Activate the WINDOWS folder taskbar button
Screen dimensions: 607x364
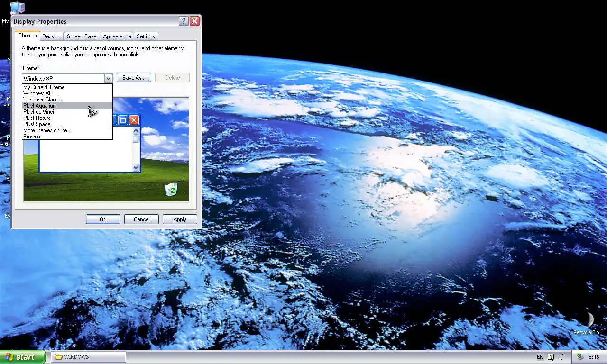(89, 357)
